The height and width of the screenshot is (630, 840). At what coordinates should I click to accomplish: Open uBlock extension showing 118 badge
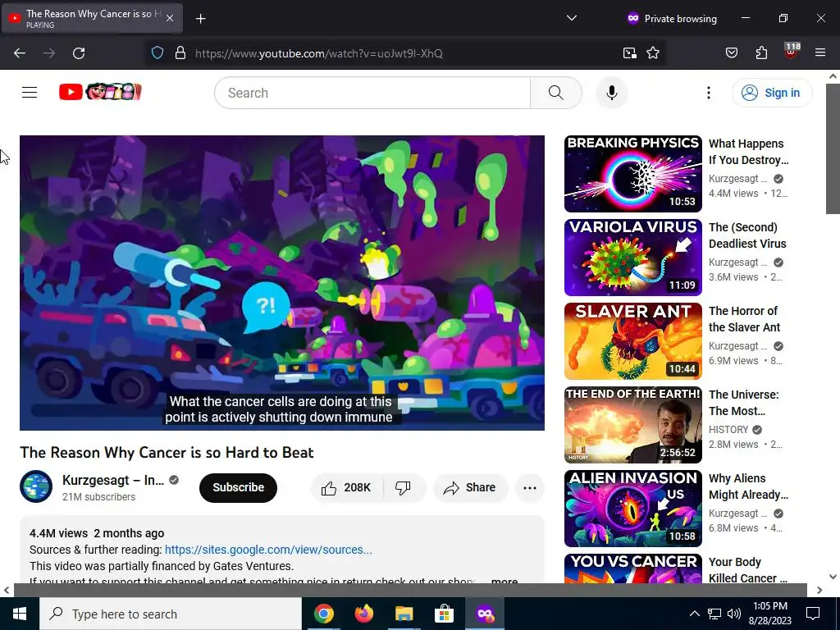click(x=792, y=52)
